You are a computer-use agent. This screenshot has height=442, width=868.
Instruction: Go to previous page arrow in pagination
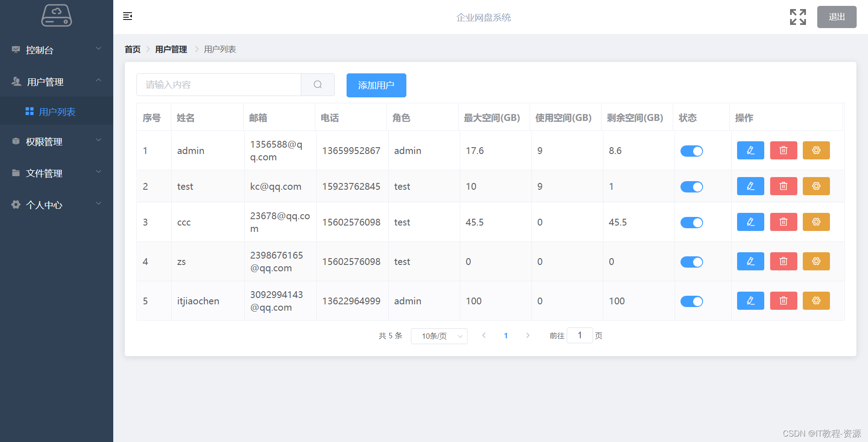484,336
